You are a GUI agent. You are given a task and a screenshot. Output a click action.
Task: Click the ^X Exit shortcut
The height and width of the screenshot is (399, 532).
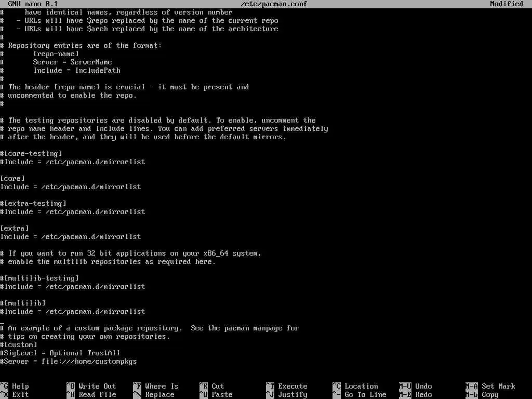(15, 395)
